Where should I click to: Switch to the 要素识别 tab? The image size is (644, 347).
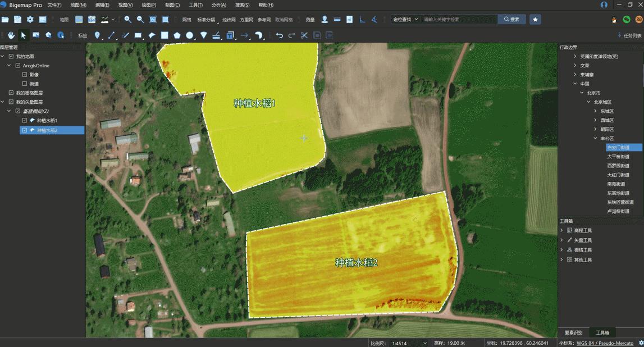[x=573, y=332]
